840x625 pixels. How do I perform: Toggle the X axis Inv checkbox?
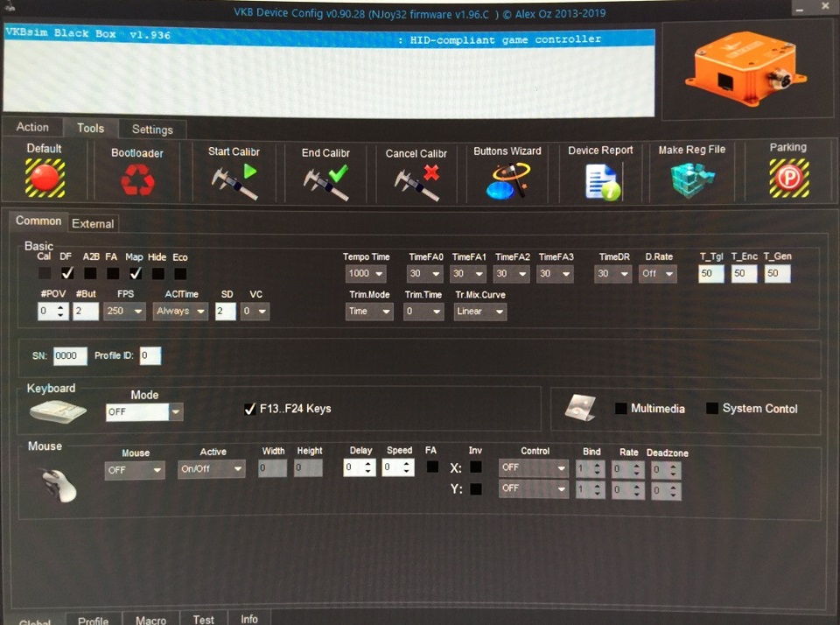(475, 467)
